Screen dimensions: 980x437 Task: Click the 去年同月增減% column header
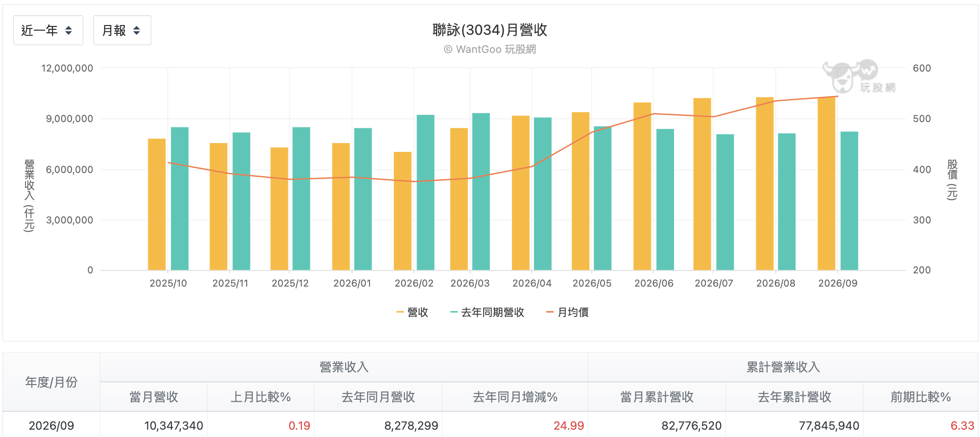515,397
